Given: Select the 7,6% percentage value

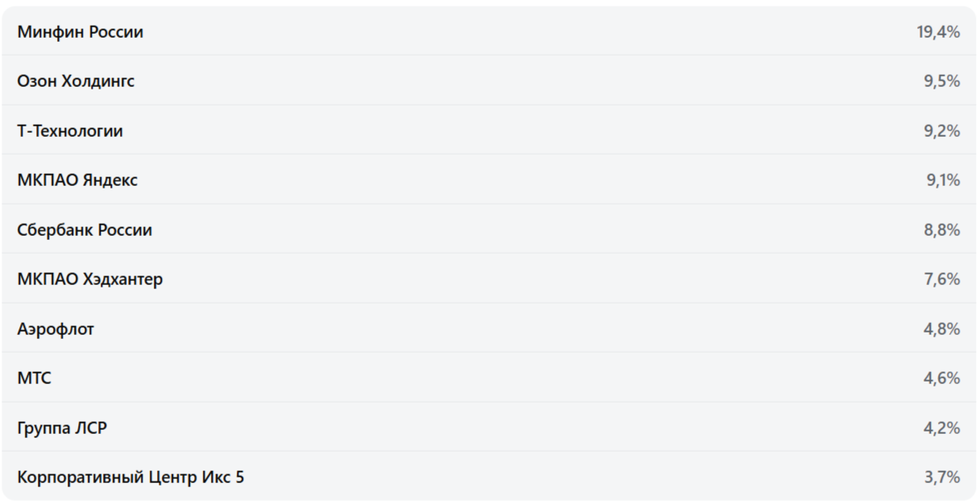Looking at the screenshot, I should (942, 279).
